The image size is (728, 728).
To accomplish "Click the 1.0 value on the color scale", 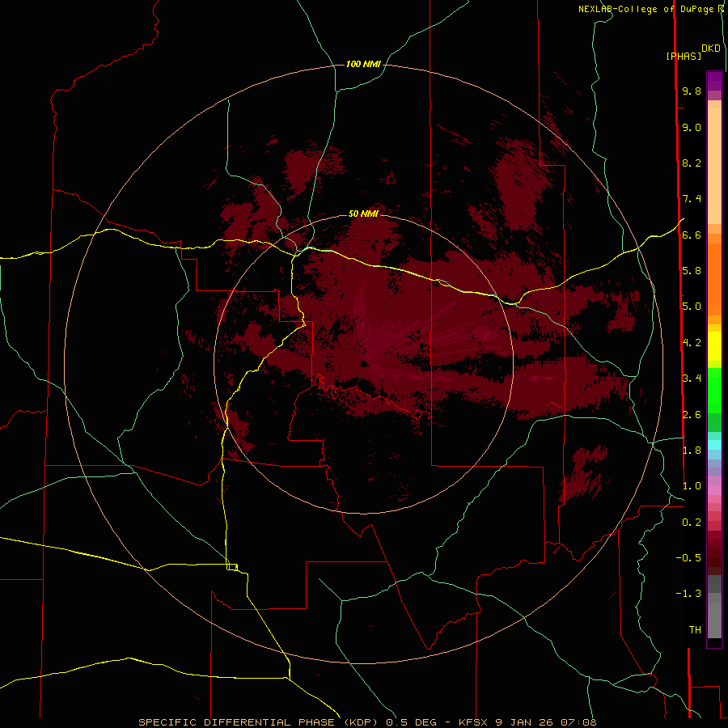I will (x=692, y=486).
